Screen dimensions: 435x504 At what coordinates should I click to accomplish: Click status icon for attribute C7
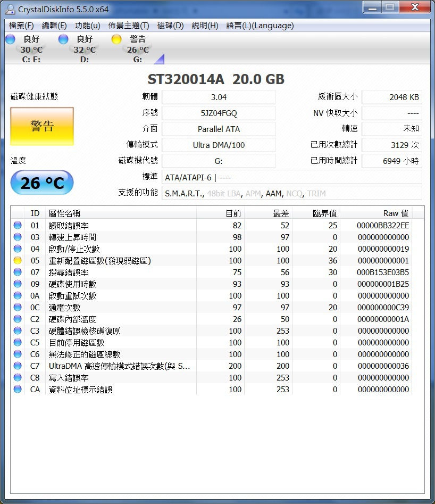[x=18, y=366]
